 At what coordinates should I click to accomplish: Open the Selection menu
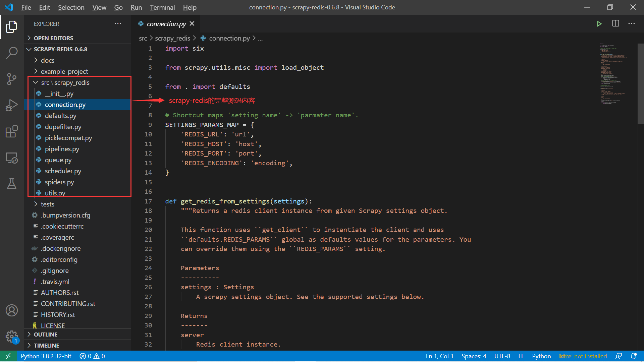[x=71, y=7]
